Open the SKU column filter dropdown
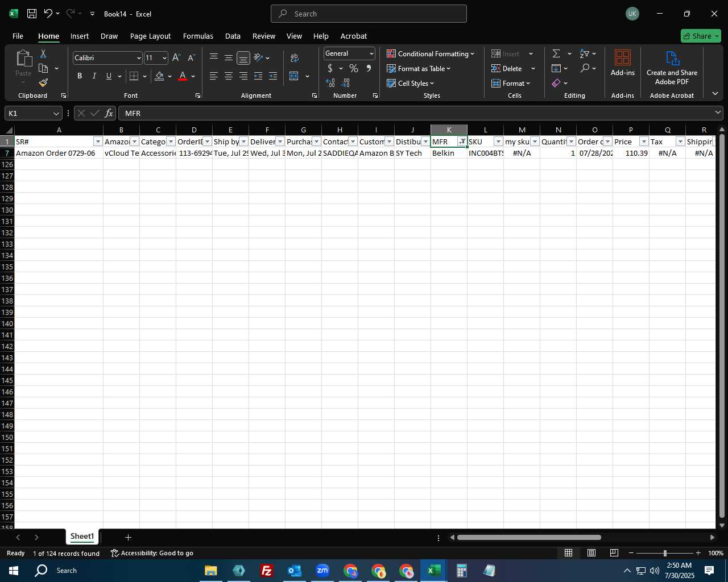This screenshot has height=582, width=728. 498,142
